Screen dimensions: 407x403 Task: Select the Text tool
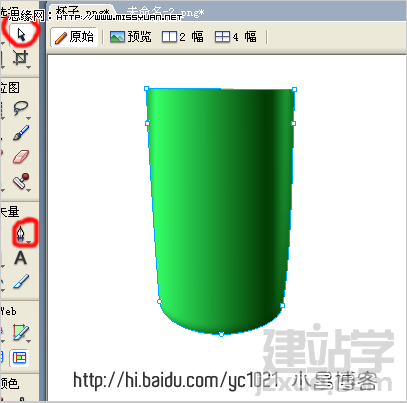pos(20,258)
